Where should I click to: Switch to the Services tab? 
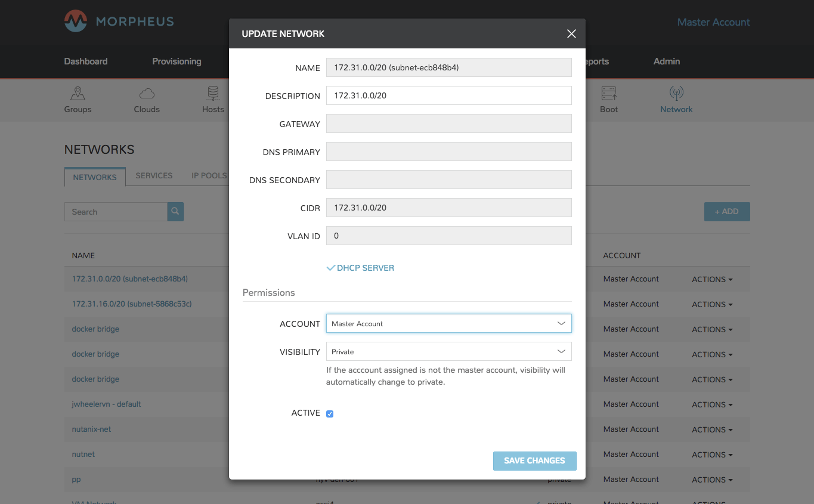point(154,176)
